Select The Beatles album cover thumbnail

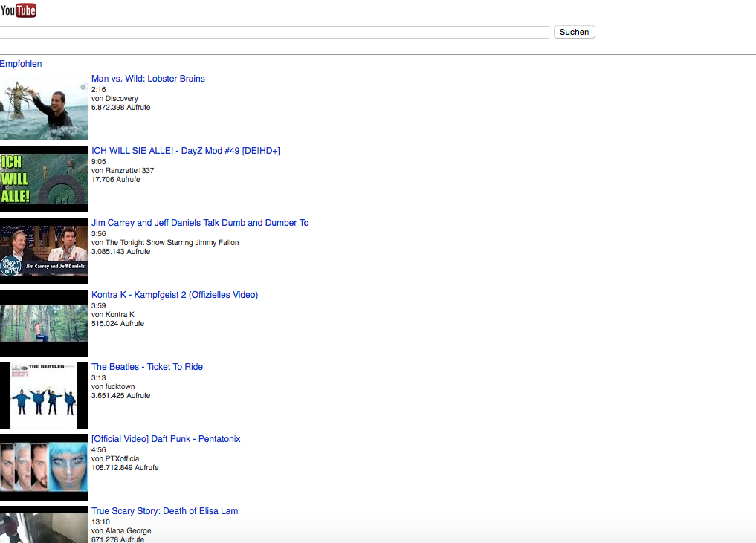click(x=44, y=395)
